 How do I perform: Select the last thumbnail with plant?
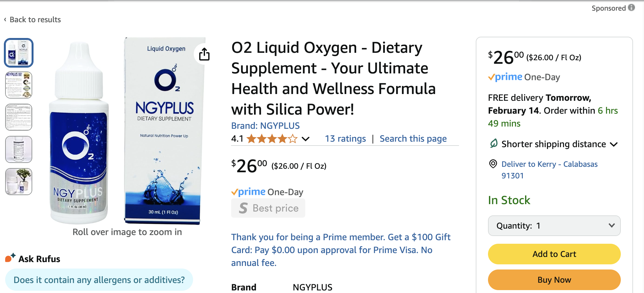19,182
